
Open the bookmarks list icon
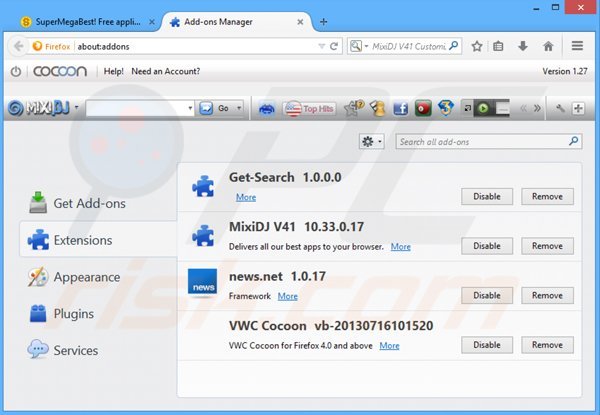(498, 46)
